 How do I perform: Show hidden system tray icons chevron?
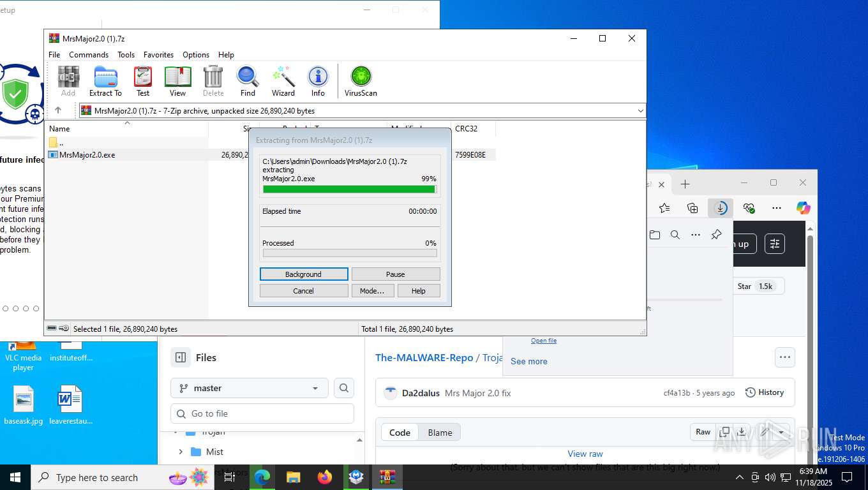coord(740,477)
